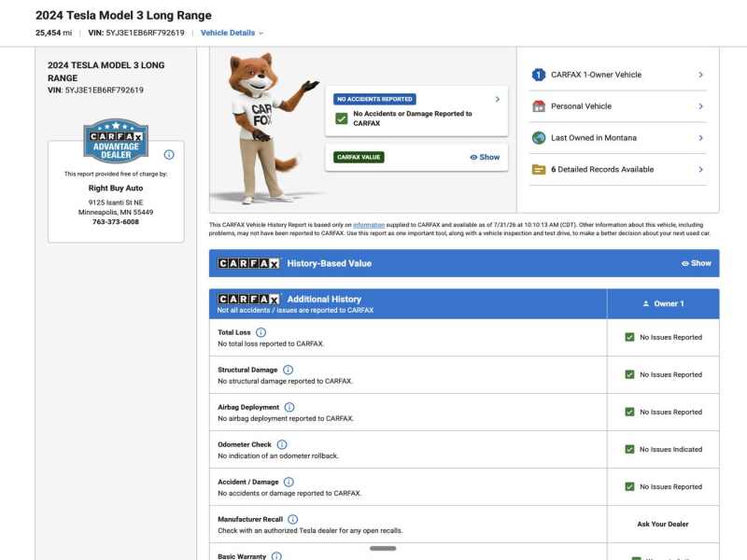747x560 pixels.
Task: Click dealer phone number 763-373-6008
Action: (116, 222)
